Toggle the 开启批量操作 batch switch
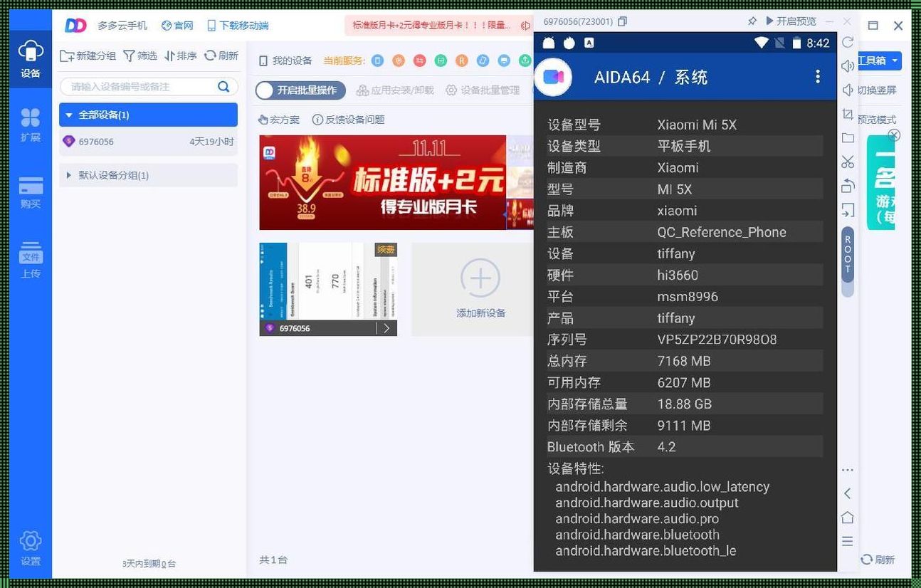921x588 pixels. 300,90
